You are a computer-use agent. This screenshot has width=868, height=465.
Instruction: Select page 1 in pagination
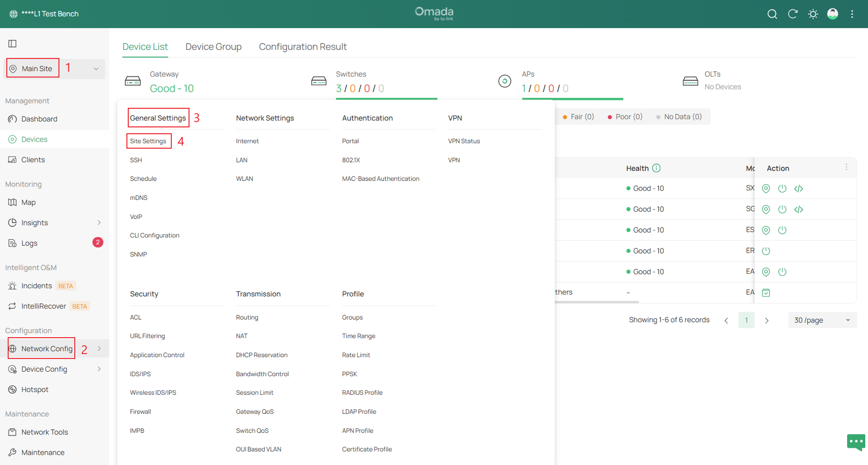(746, 320)
